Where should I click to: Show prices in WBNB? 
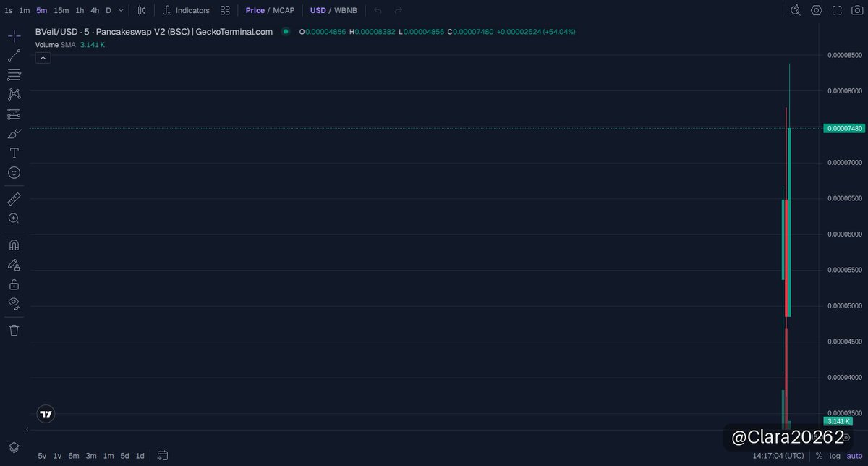point(346,10)
